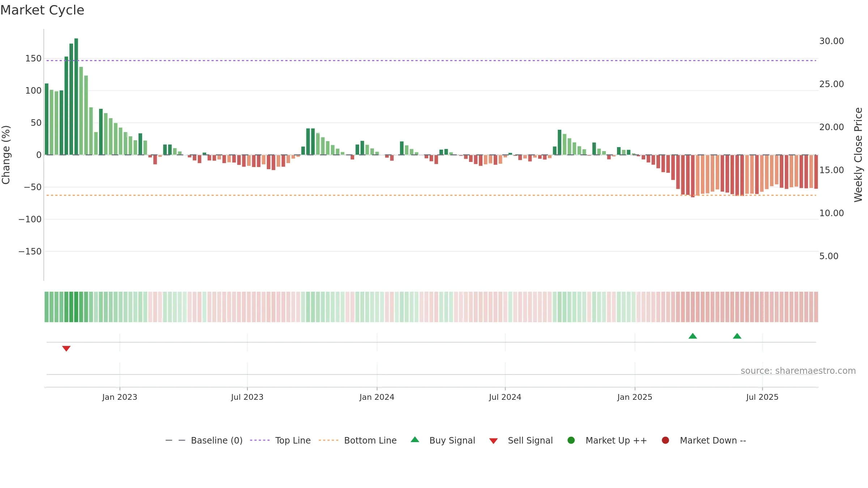Toggle the Market Down -- legend entry
The image size is (868, 488).
[704, 440]
